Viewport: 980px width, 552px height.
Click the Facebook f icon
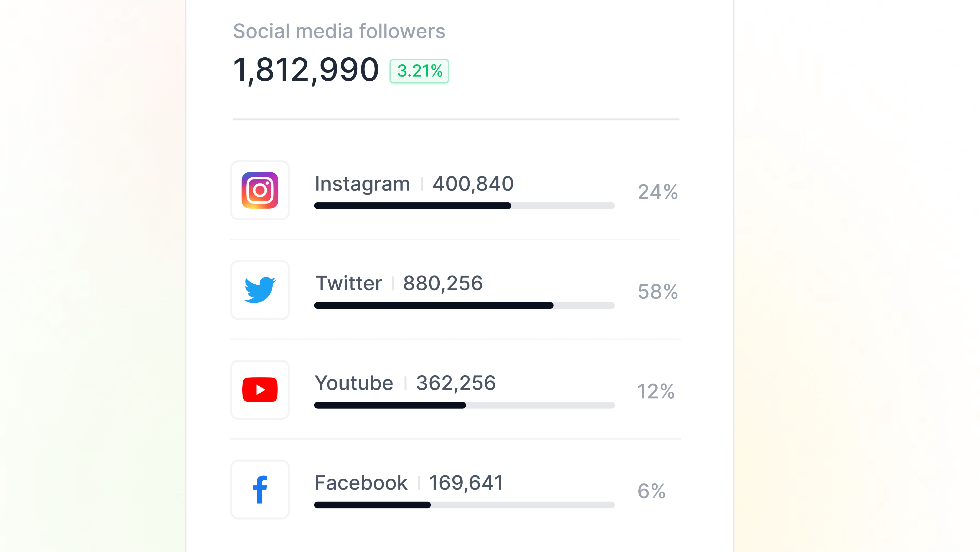[x=260, y=489]
